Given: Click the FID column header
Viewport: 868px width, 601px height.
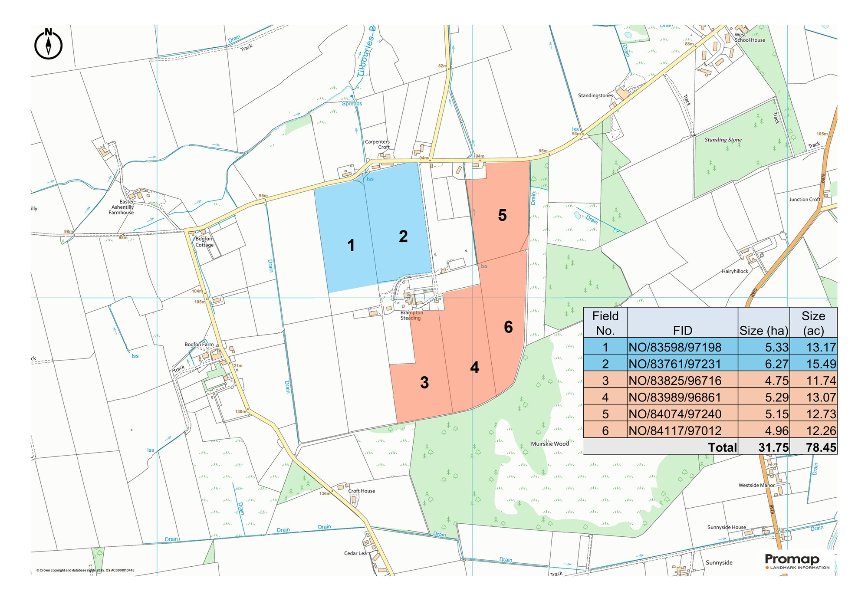Looking at the screenshot, I should point(682,331).
